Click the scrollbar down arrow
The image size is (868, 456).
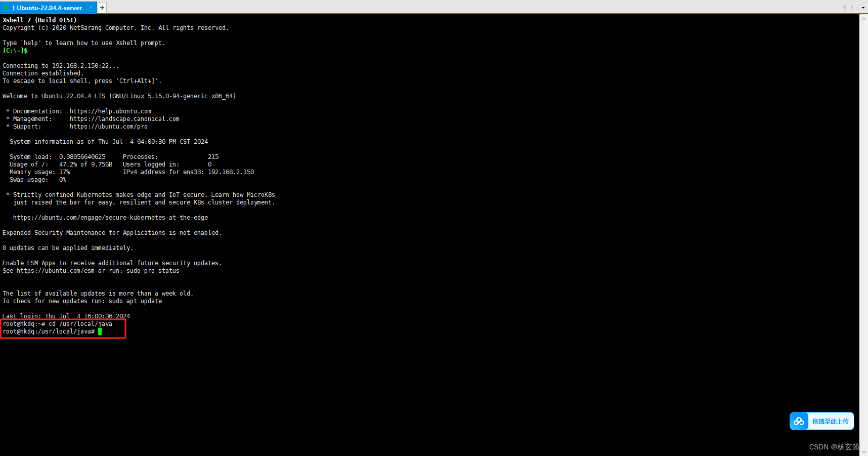[863, 452]
